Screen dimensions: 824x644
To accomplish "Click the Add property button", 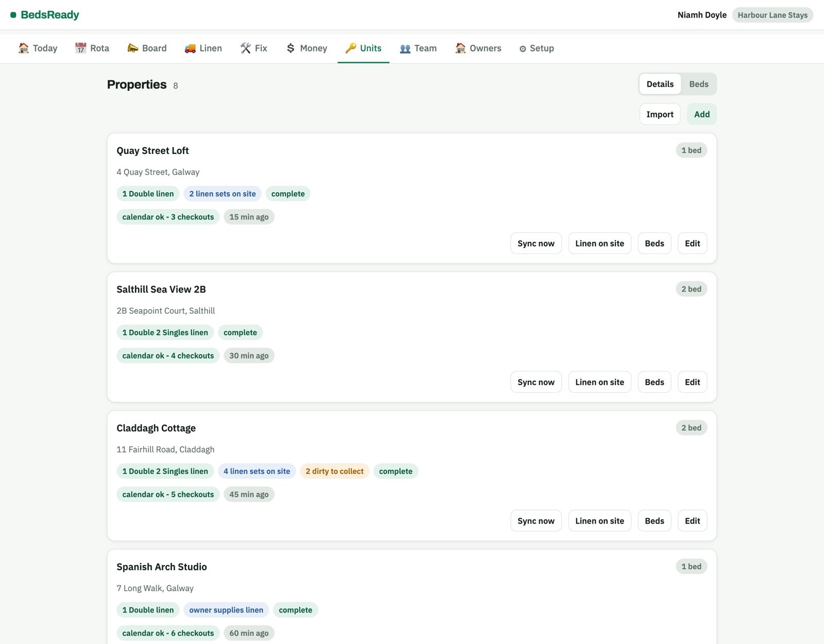I will (702, 114).
